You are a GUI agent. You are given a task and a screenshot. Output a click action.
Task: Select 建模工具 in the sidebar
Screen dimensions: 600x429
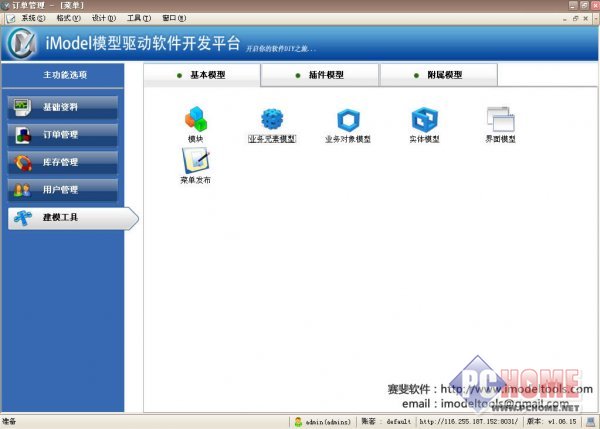click(x=73, y=218)
